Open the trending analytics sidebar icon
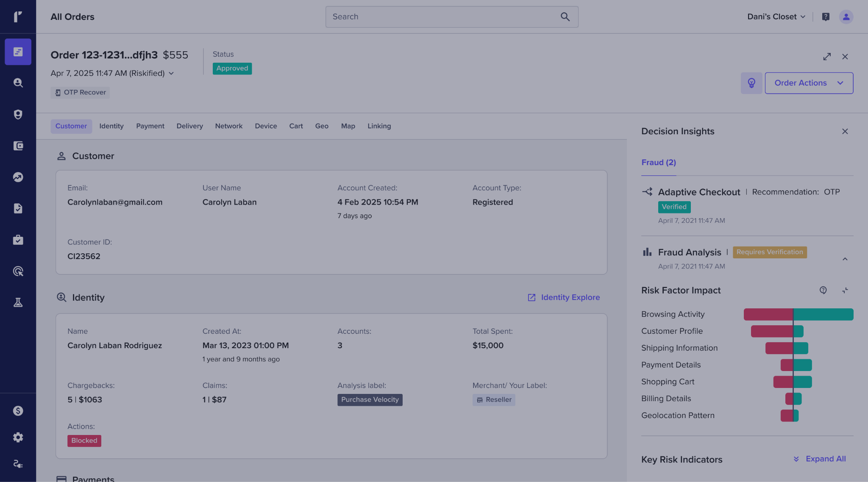Screen dimensions: 868x482 [18, 177]
